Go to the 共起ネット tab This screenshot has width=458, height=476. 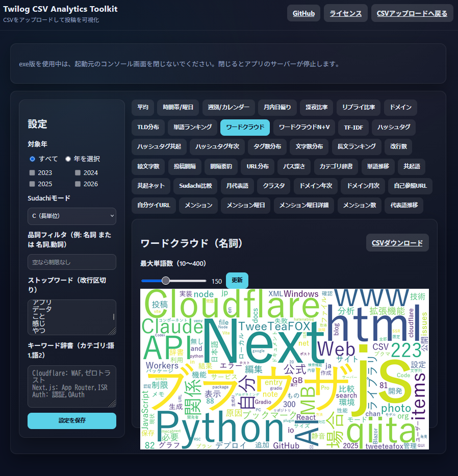(x=150, y=186)
